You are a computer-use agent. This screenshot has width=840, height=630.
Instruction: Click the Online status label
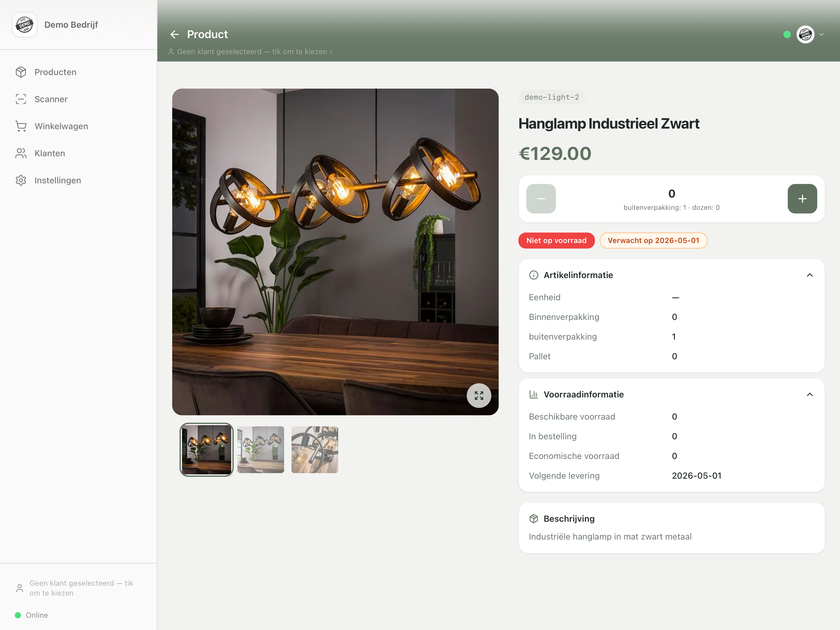tap(37, 615)
